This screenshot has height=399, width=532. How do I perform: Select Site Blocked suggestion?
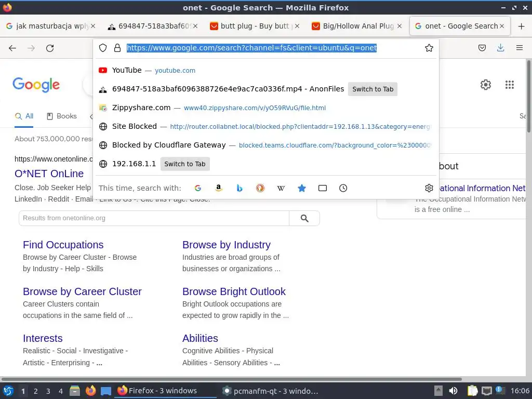pos(266,127)
